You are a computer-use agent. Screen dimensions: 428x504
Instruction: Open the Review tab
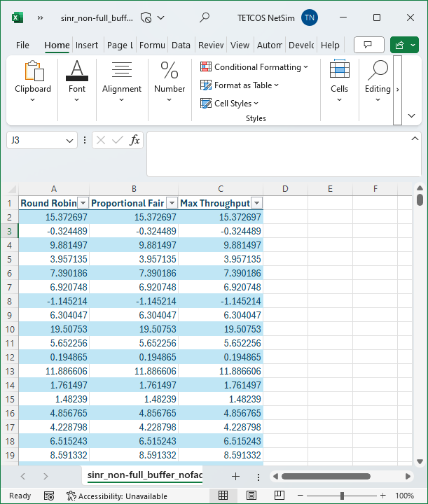tap(211, 45)
